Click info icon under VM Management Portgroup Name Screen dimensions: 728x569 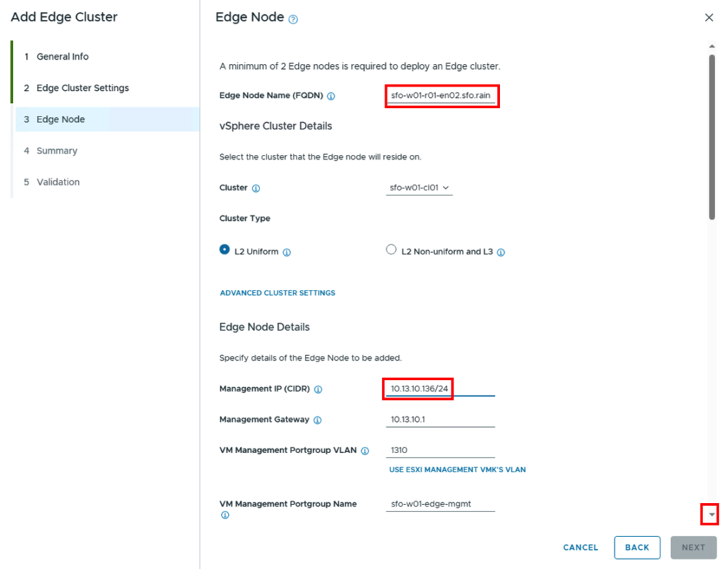(225, 515)
